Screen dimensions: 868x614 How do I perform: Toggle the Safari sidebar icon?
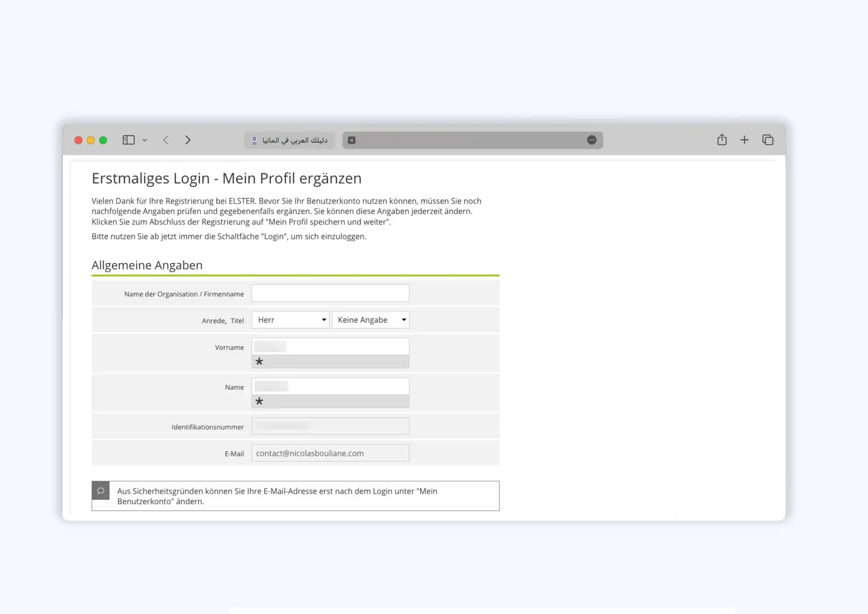pyautogui.click(x=128, y=140)
